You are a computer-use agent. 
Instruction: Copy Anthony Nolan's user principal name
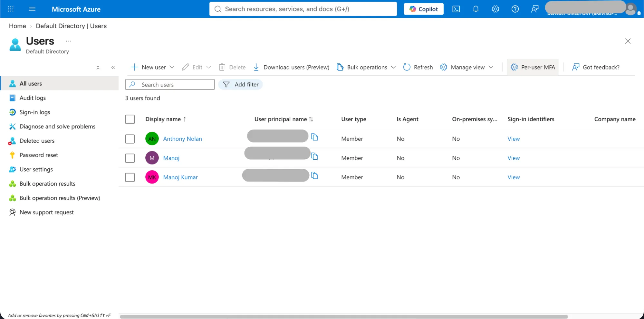pos(314,137)
